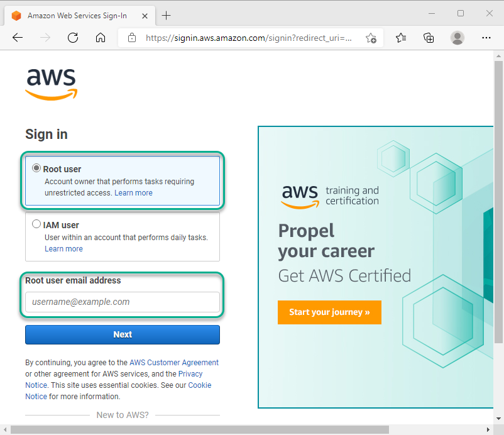Screen dimensions: 504x435
Task: Click the scroll left arrow on horizontal scrollbar
Action: [5, 429]
